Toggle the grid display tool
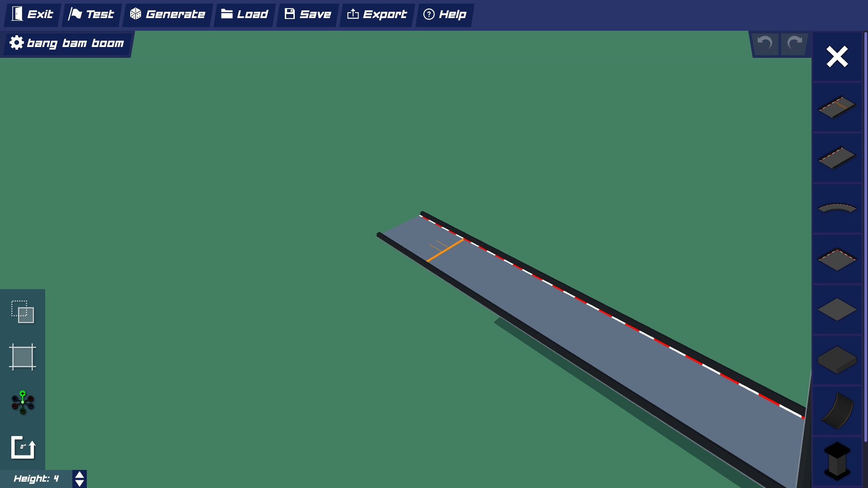The image size is (868, 488). tap(23, 357)
